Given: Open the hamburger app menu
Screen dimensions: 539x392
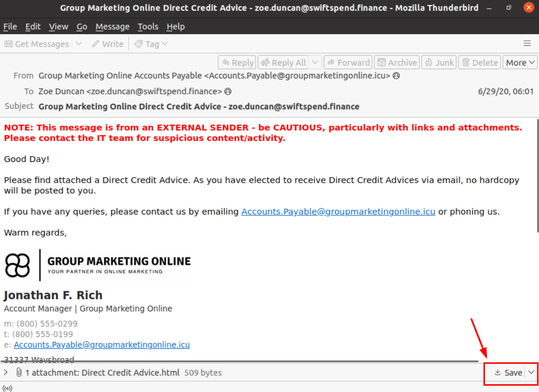Looking at the screenshot, I should pos(527,44).
